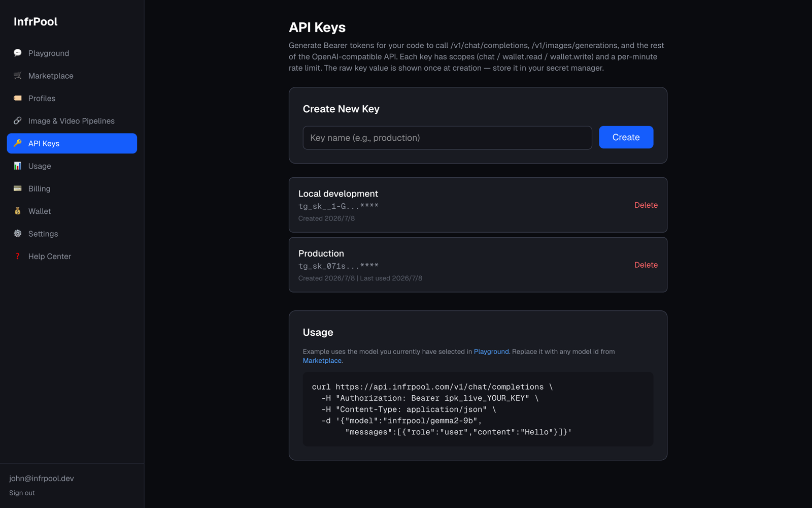
Task: Open the Settings sidebar item
Action: click(x=72, y=234)
